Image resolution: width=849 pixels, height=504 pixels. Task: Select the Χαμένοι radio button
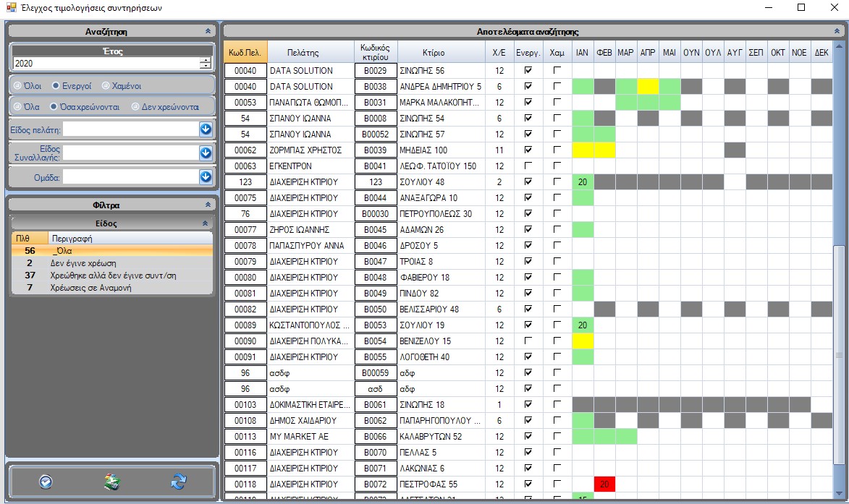point(106,85)
